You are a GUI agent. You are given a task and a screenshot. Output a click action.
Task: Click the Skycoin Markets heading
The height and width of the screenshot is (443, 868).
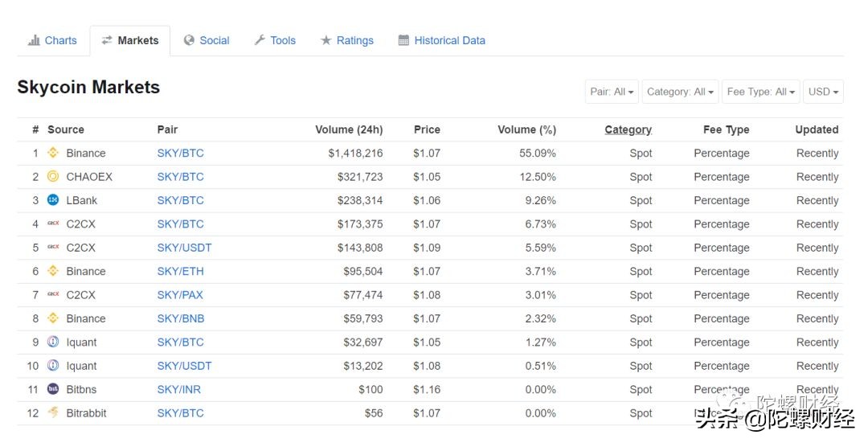tap(88, 87)
